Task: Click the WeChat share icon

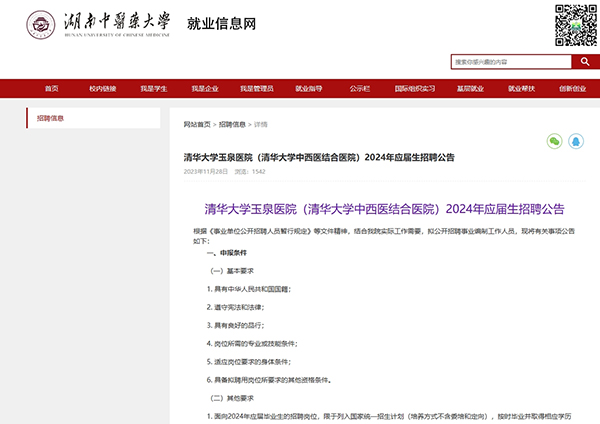Action: [x=554, y=141]
